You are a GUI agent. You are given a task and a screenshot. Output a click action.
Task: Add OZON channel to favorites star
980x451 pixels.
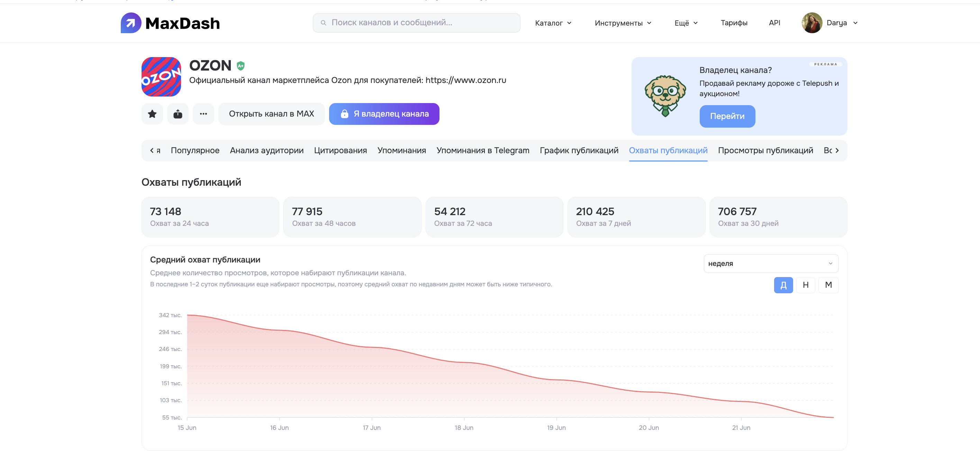152,114
